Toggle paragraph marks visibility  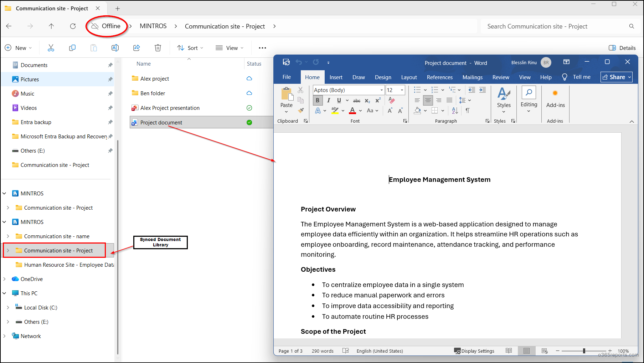(468, 111)
